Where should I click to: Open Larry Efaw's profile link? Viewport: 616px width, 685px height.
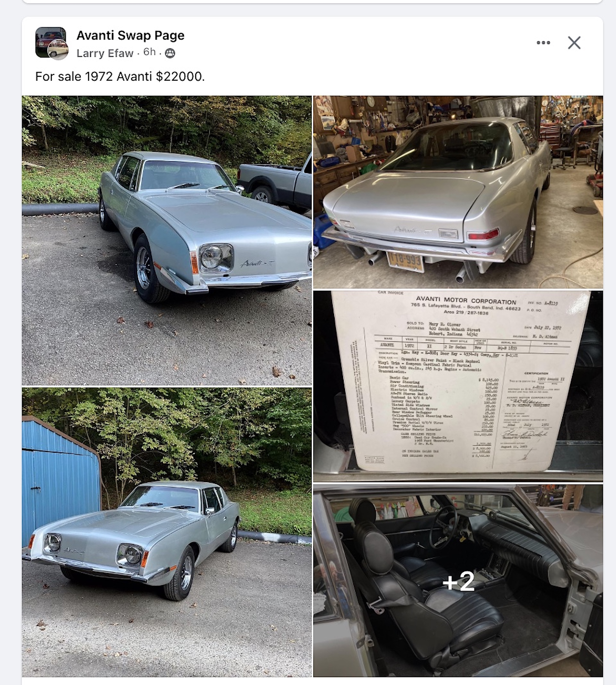pyautogui.click(x=105, y=53)
